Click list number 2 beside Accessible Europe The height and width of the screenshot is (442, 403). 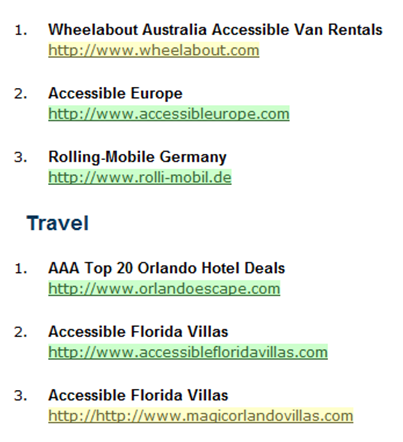click(x=21, y=94)
